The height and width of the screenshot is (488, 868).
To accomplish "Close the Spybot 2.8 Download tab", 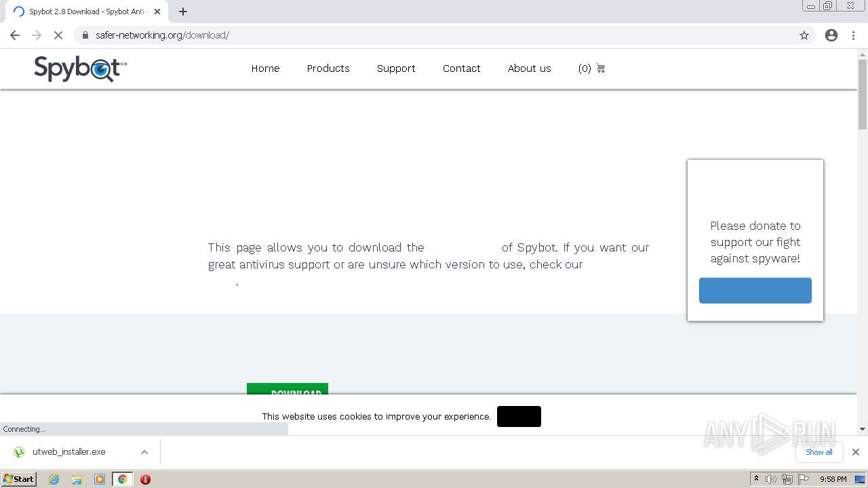I will click(x=157, y=12).
